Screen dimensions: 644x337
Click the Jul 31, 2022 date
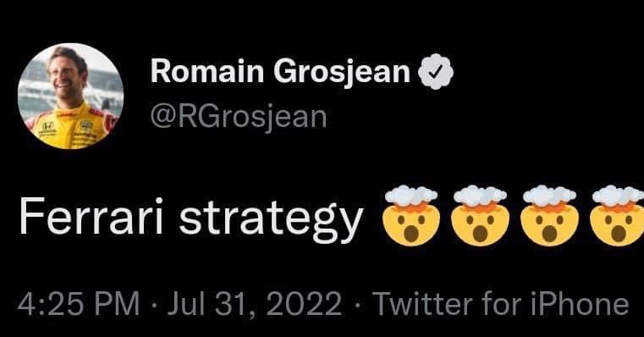click(255, 304)
